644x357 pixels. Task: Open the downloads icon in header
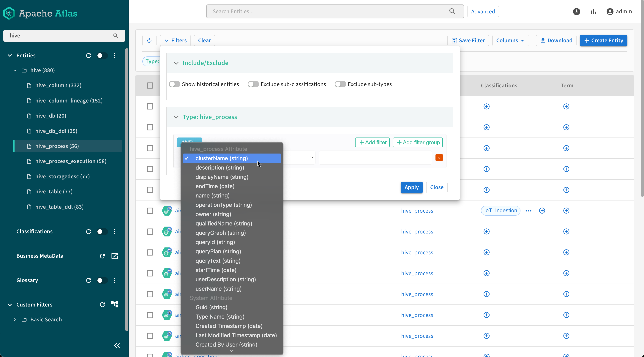pyautogui.click(x=576, y=12)
